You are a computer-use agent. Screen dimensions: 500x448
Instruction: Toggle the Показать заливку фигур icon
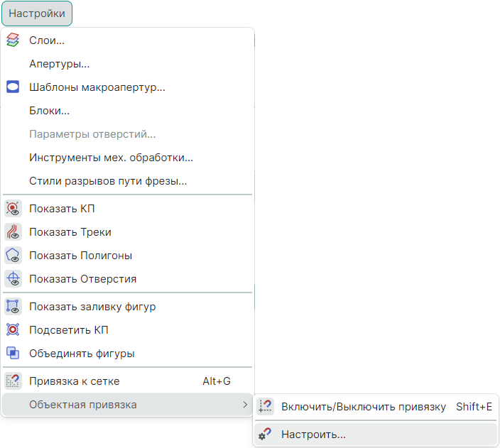point(13,307)
